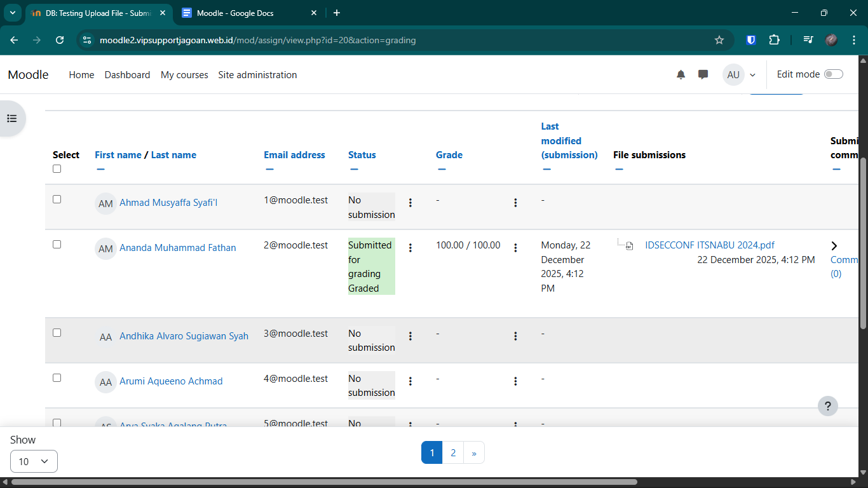Open the browser extensions puzzle icon
Screen dimensions: 868x488
click(x=775, y=39)
